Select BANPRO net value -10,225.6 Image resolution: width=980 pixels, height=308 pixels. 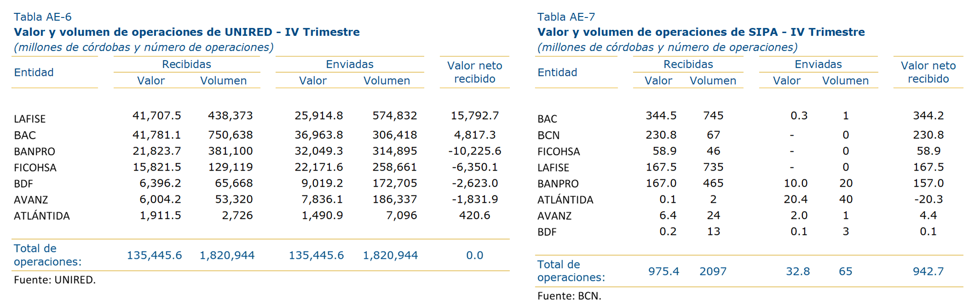[475, 151]
